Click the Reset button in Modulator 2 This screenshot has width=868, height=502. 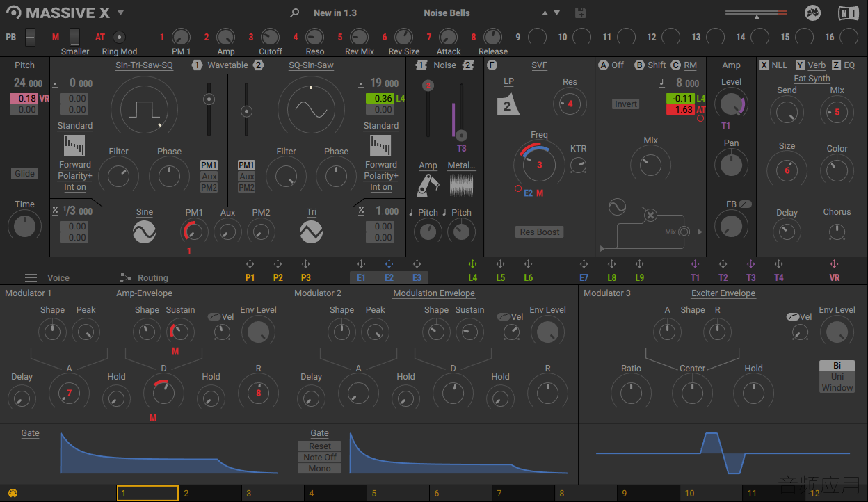320,446
